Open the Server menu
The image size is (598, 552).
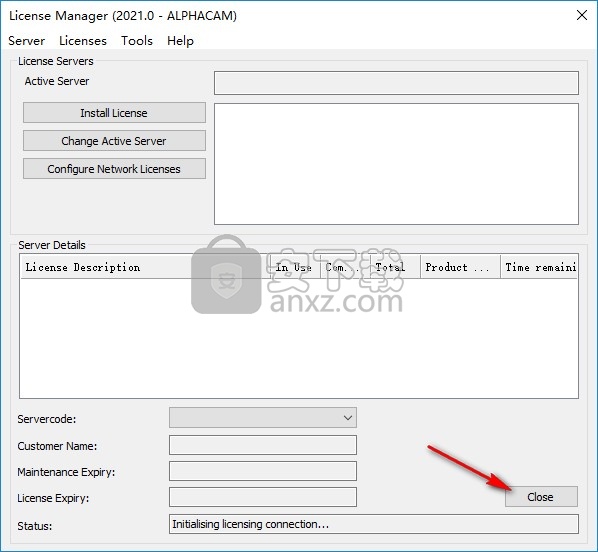tap(26, 40)
